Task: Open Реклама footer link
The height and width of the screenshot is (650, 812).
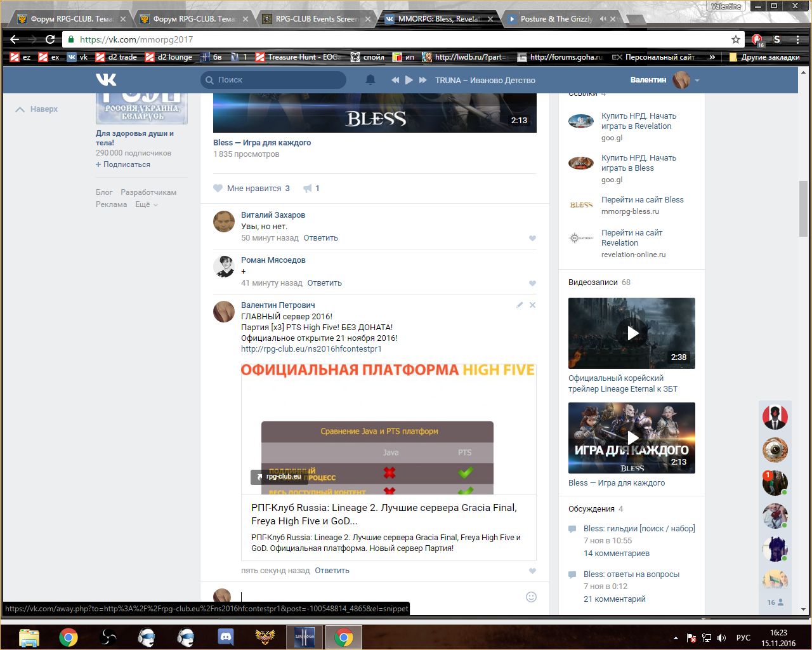Action: coord(112,204)
